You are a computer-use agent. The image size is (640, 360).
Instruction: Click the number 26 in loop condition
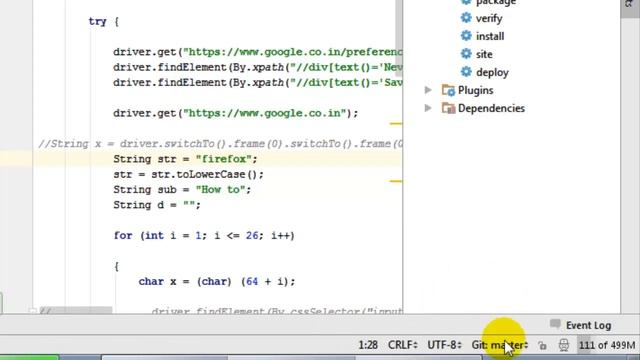coord(252,236)
